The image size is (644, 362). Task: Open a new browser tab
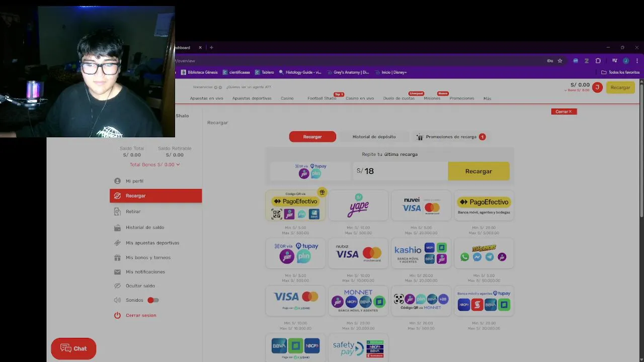coord(211,48)
